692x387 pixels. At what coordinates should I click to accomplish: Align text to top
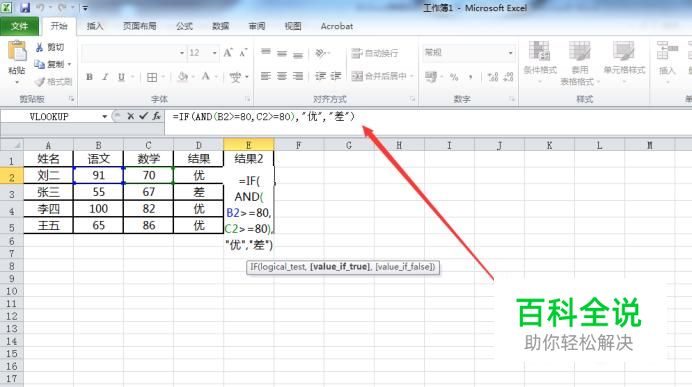[x=266, y=53]
